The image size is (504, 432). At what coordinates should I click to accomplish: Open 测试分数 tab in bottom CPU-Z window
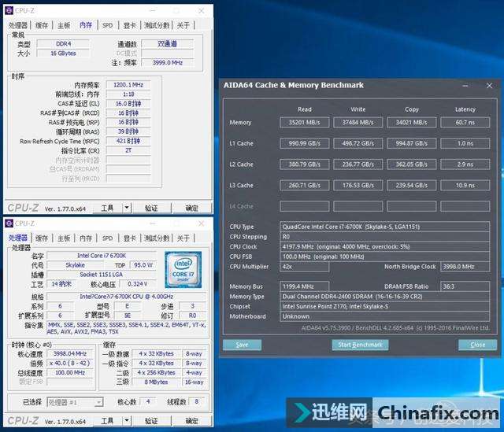[x=157, y=238]
